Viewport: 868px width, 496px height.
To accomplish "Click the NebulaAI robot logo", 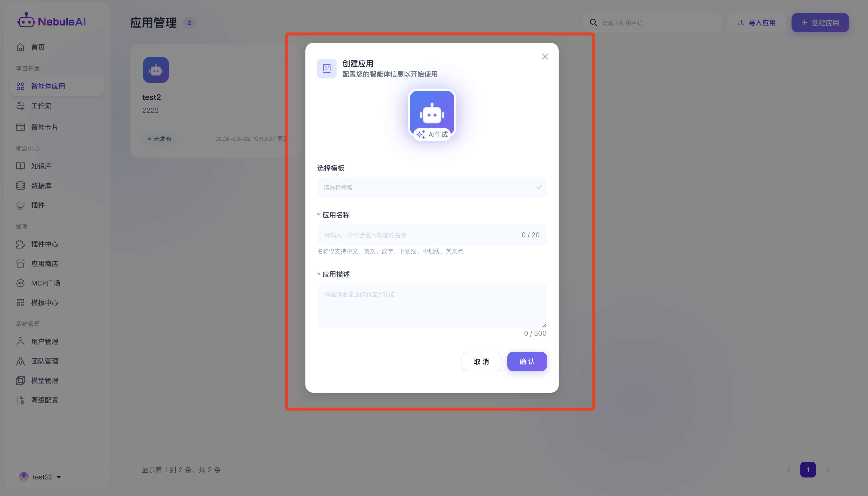I will (x=26, y=20).
